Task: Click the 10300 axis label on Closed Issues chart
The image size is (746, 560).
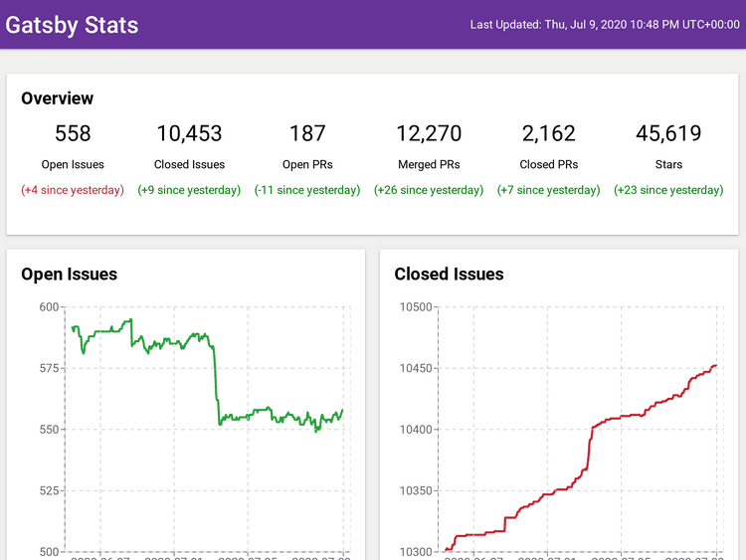Action: tap(416, 552)
